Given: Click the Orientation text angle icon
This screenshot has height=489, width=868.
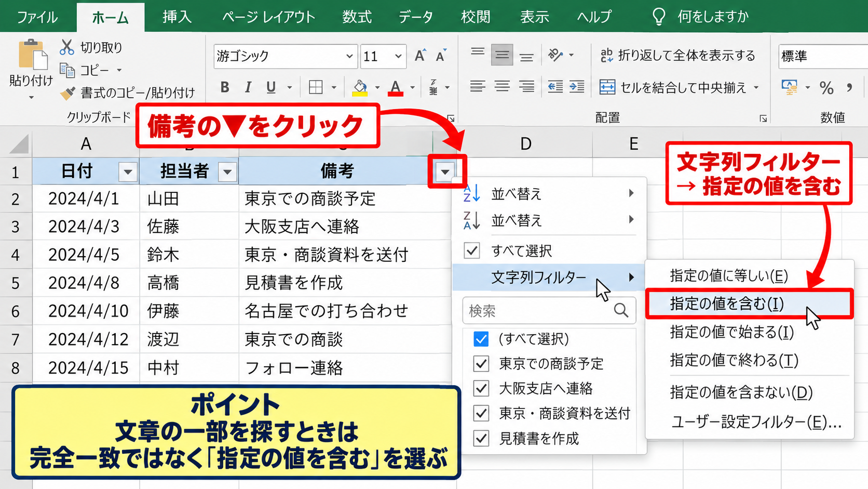Looking at the screenshot, I should 555,55.
